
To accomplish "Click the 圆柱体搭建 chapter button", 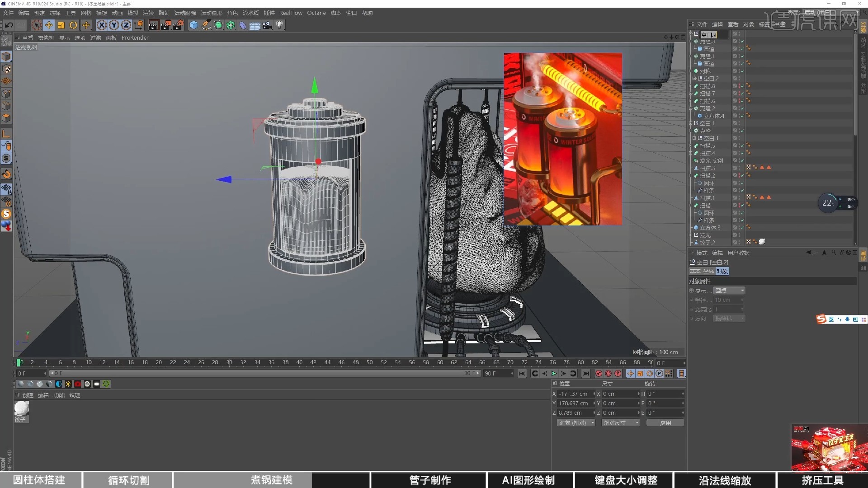I will point(39,480).
